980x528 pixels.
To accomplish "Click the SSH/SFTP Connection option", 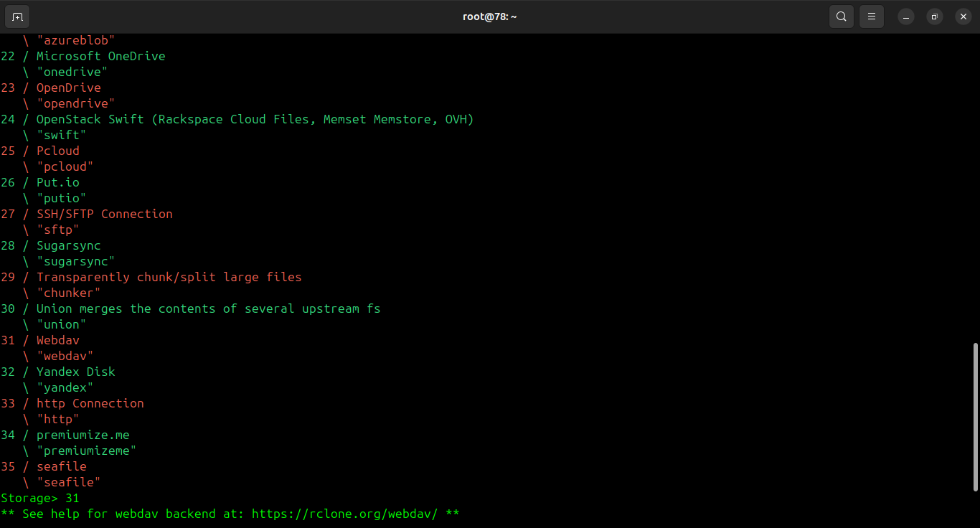I will click(87, 214).
